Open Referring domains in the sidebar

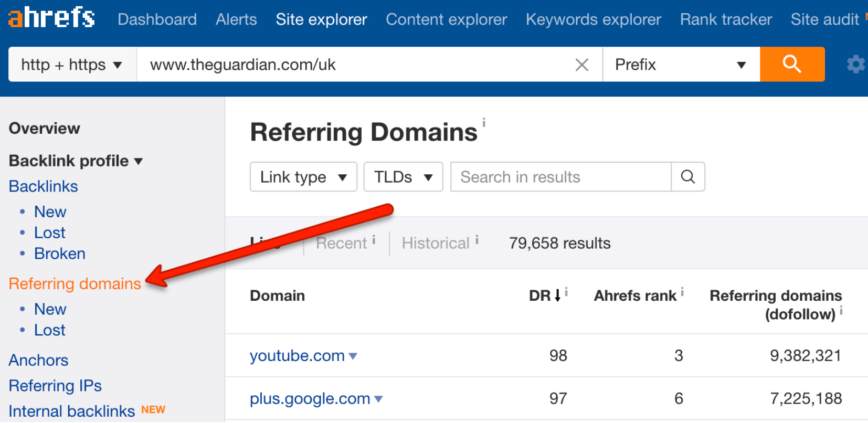click(x=75, y=283)
